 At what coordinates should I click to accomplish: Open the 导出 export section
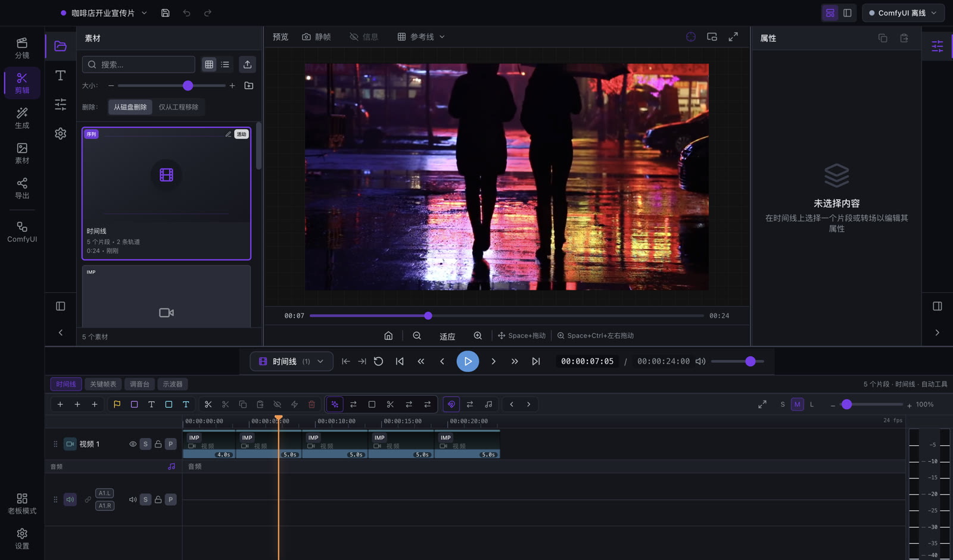22,188
